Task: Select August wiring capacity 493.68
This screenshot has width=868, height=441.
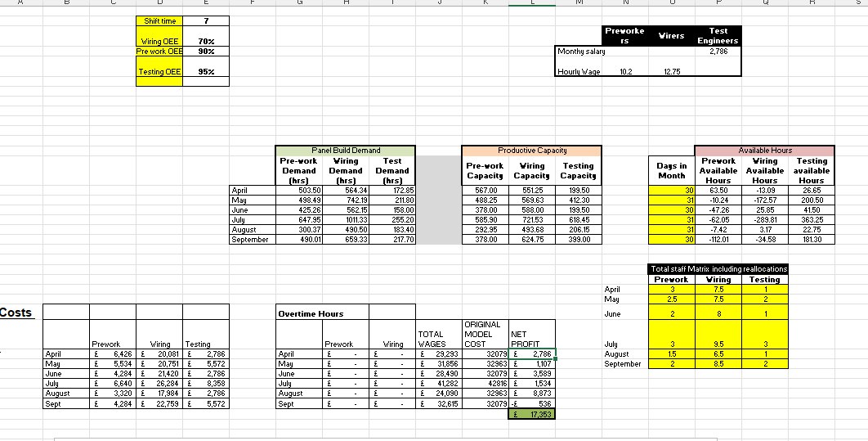Action: point(531,230)
